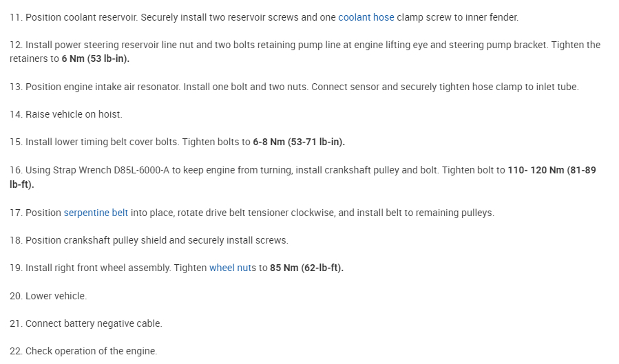Click the bold "6-8 Nm (53-71 lb-in)" value
Image resolution: width=619 pixels, height=364 pixels.
[298, 142]
